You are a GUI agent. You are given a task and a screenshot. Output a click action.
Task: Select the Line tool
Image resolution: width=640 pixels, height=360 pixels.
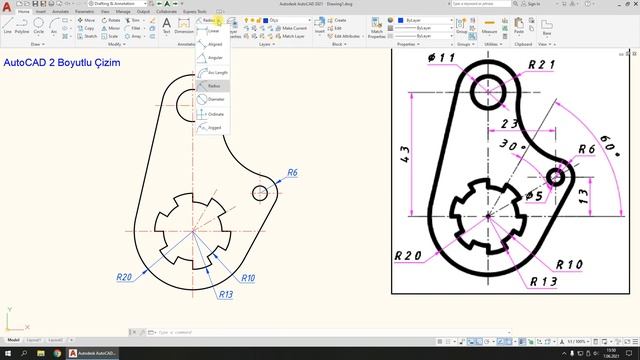click(x=7, y=25)
